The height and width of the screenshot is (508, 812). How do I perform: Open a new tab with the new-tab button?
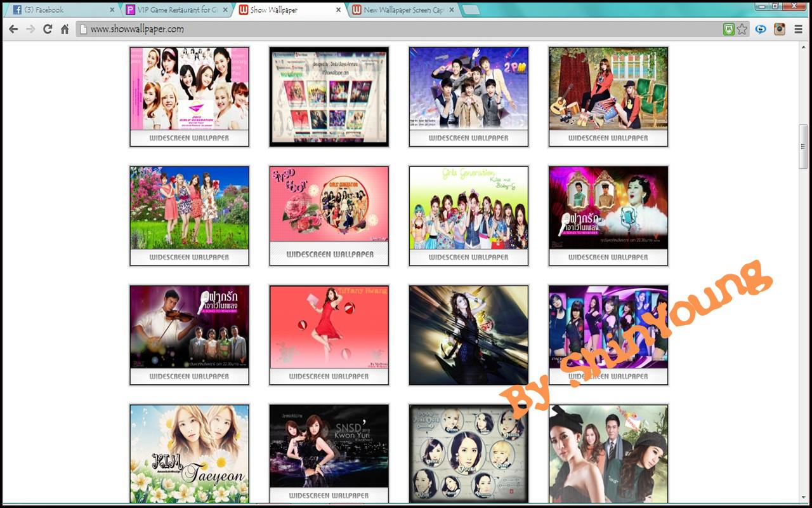tap(471, 10)
